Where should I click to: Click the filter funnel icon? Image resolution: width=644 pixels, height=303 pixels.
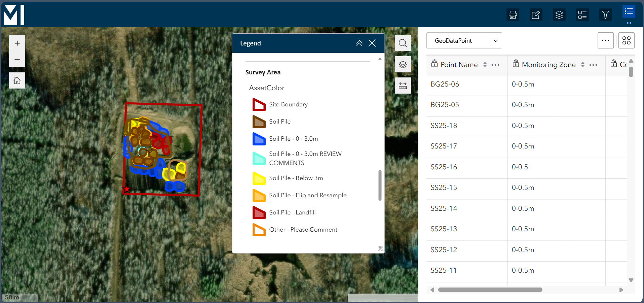605,15
